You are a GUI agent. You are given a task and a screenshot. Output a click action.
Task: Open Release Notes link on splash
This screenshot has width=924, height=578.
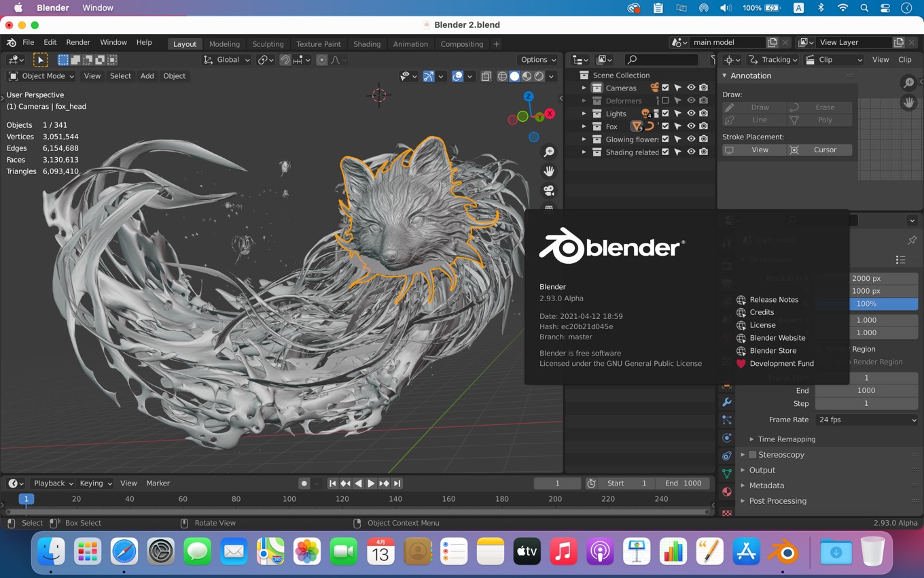point(774,300)
